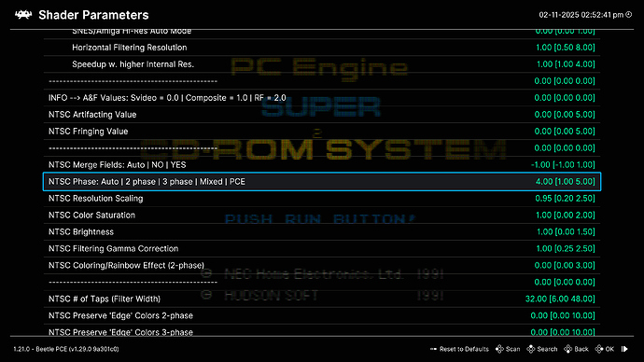Select NTSC Coloring/Rainbow Effect (2-phase) row
644x362 pixels.
pyautogui.click(x=322, y=266)
